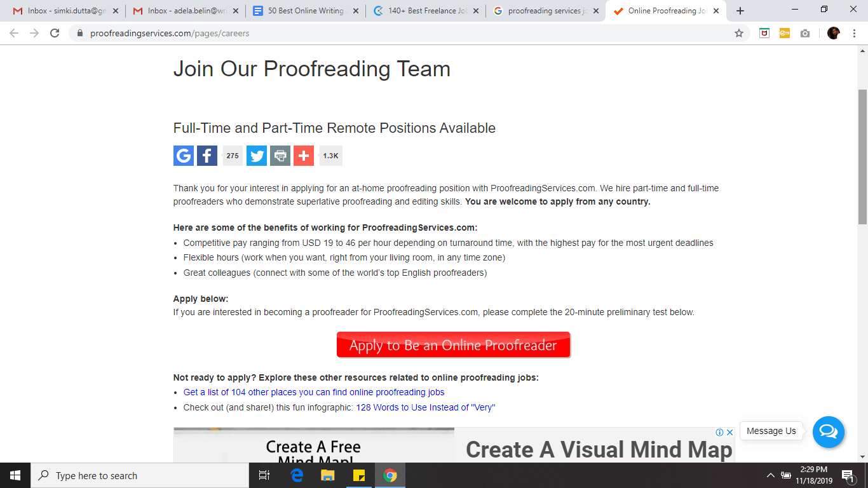
Task: Click the Message Us label
Action: pos(771,431)
